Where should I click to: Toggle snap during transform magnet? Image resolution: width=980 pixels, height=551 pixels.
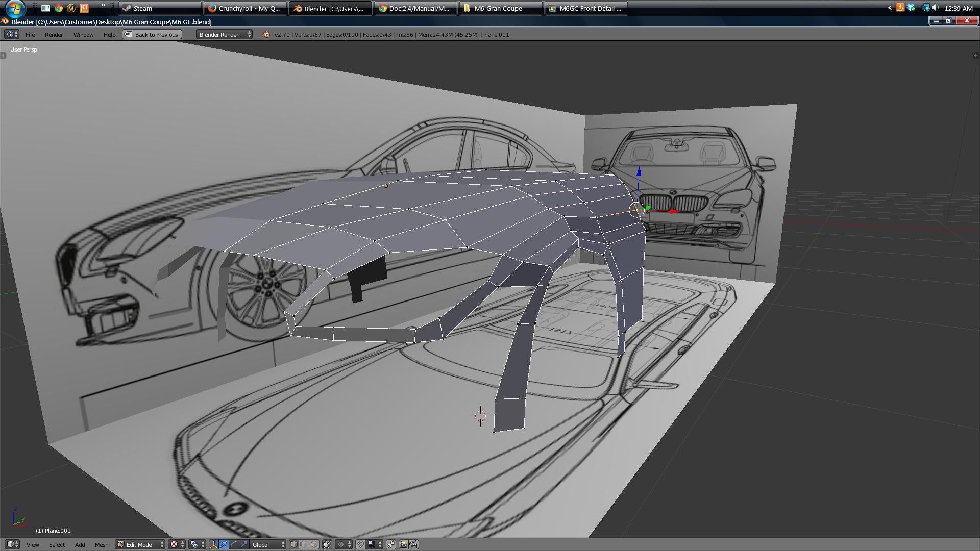click(360, 544)
